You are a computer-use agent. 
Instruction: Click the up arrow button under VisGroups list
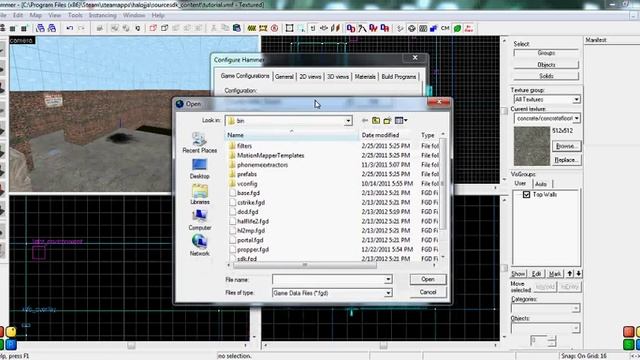(570, 273)
